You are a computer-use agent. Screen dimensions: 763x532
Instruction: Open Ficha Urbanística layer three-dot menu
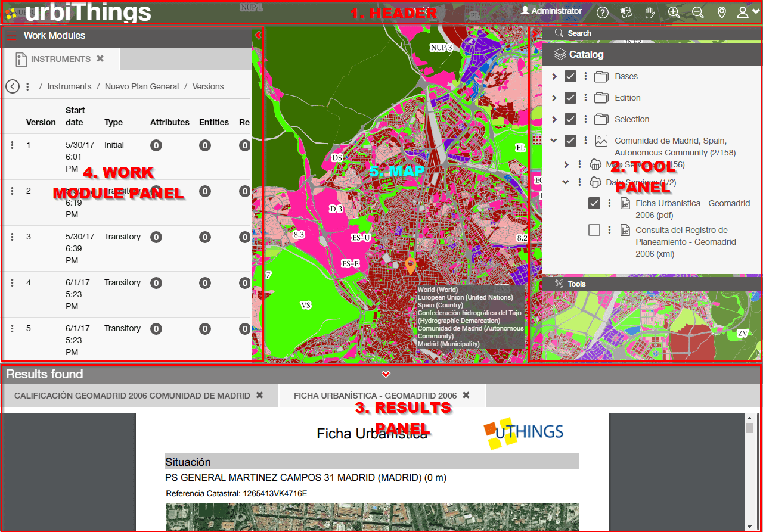coord(609,203)
